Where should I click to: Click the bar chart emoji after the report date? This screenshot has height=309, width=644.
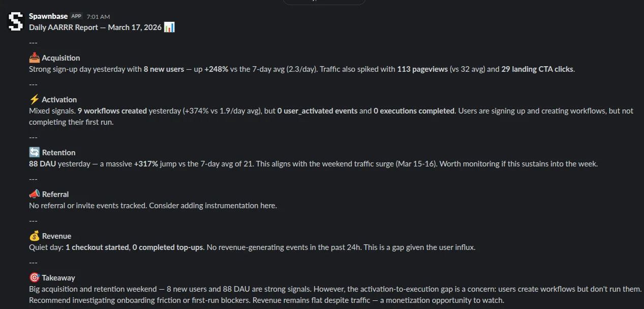(169, 27)
